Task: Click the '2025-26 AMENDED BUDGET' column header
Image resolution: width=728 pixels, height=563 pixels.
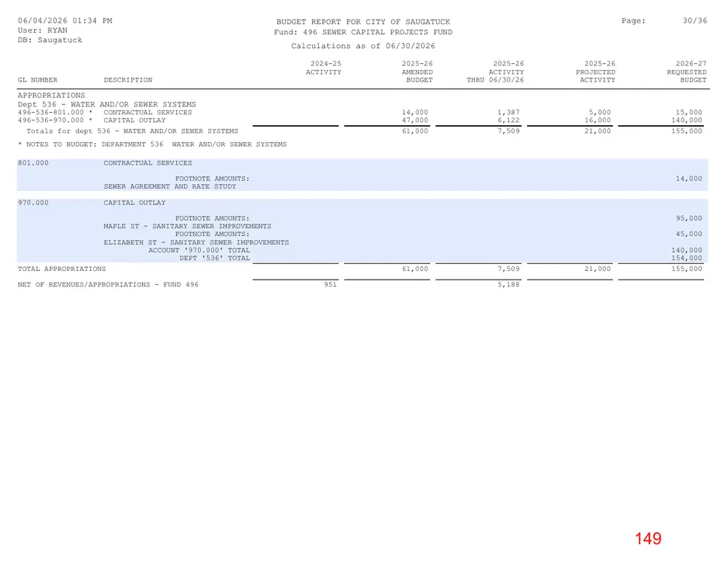Action: (417, 72)
